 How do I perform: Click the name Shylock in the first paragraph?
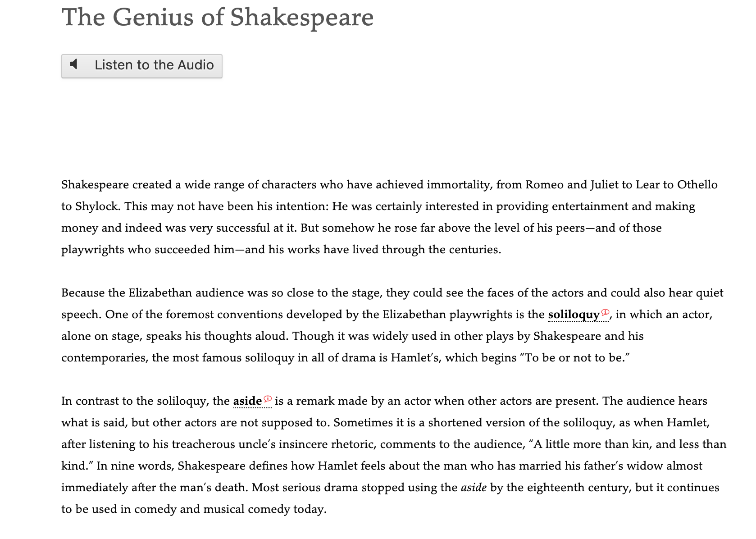tap(96, 206)
